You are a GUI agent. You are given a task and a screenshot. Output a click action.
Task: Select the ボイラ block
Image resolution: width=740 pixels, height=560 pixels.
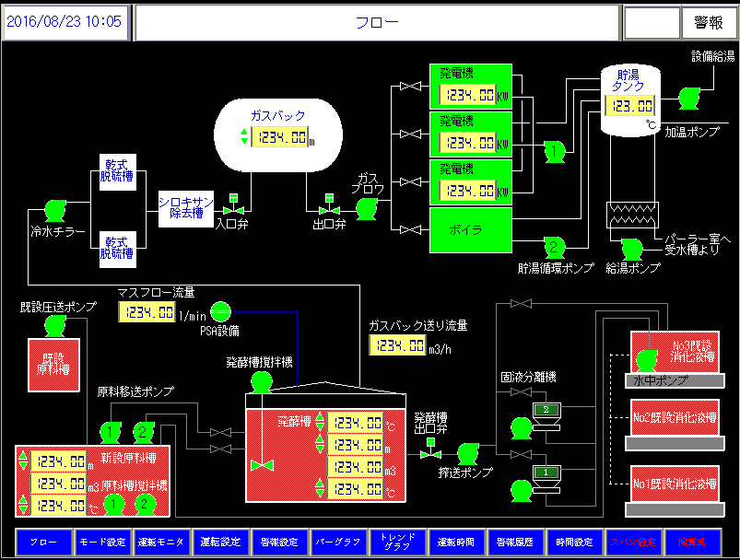coord(471,230)
